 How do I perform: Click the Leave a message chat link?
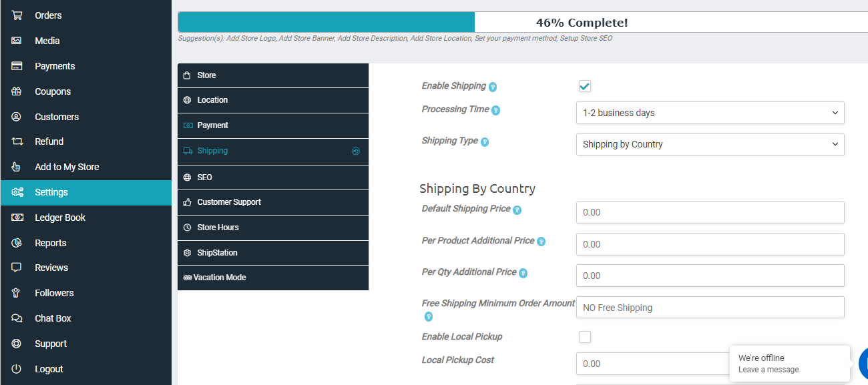tap(769, 370)
